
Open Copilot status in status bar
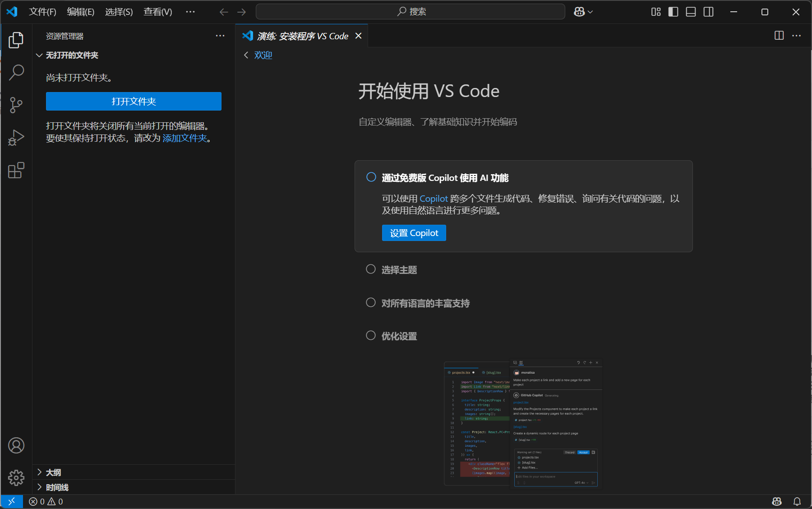click(777, 501)
